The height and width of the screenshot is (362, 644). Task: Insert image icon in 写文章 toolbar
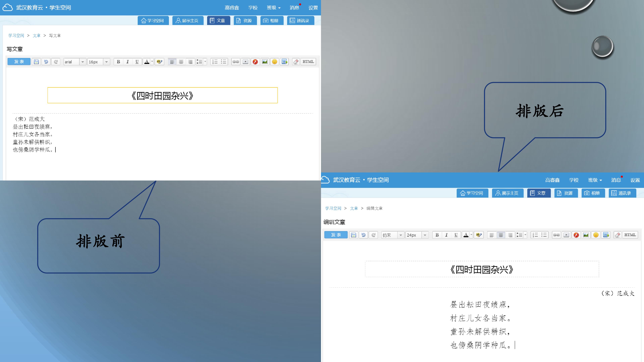tap(265, 62)
